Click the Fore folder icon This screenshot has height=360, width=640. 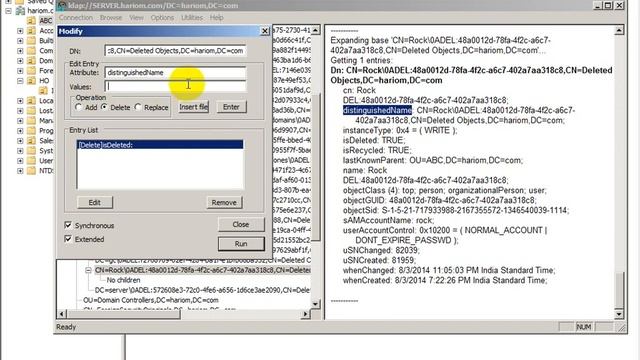(x=31, y=71)
